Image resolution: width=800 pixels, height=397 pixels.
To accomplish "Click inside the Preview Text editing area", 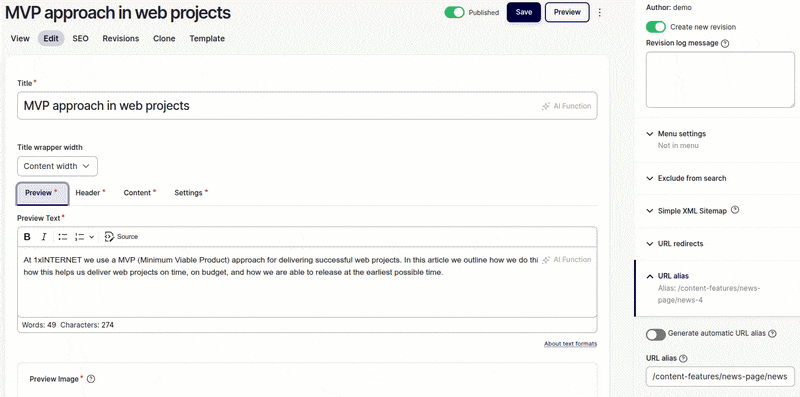I will (x=307, y=282).
